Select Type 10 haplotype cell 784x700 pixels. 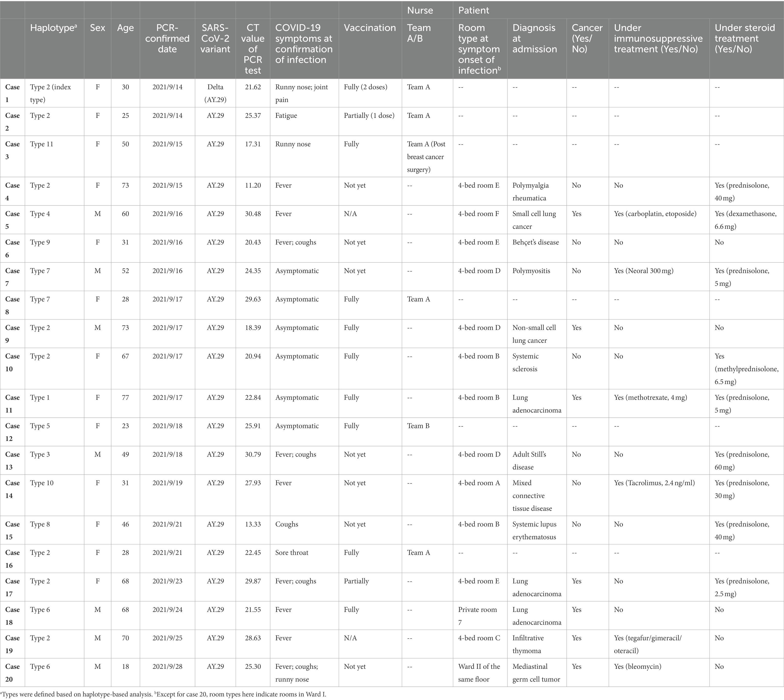(41, 483)
